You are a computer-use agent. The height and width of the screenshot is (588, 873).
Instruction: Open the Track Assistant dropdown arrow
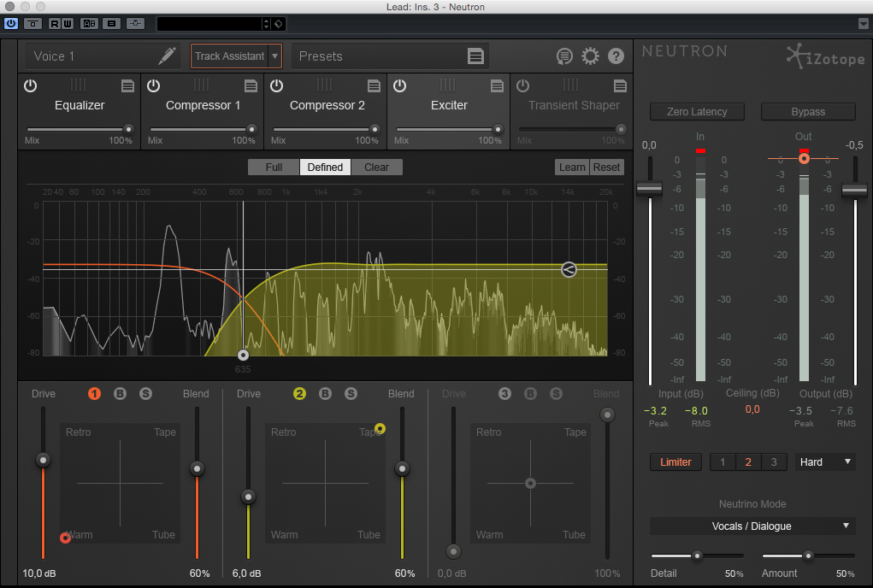click(274, 56)
